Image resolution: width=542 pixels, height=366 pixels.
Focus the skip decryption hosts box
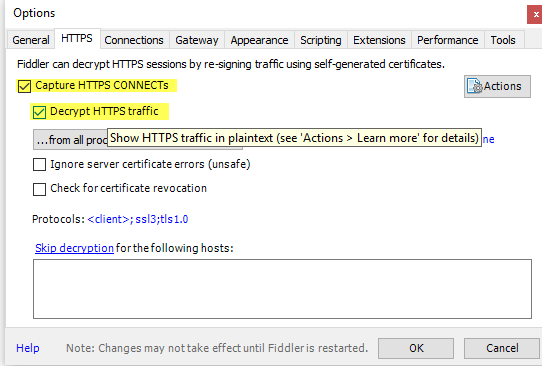(x=282, y=289)
